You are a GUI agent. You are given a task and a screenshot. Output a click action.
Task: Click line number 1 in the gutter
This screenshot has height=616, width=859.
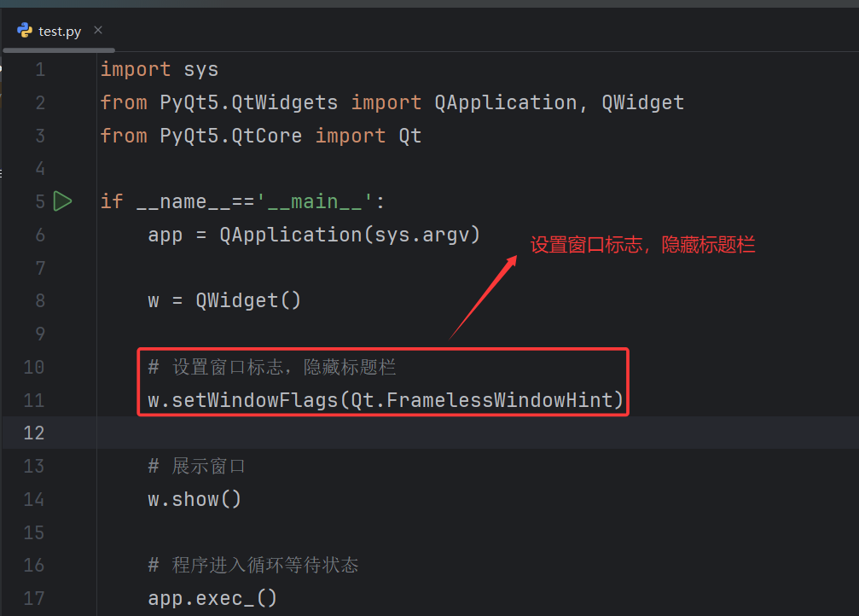(x=40, y=70)
